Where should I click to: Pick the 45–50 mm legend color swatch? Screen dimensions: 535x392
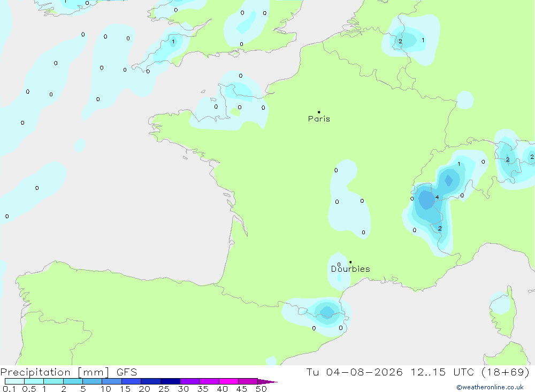pyautogui.click(x=248, y=381)
